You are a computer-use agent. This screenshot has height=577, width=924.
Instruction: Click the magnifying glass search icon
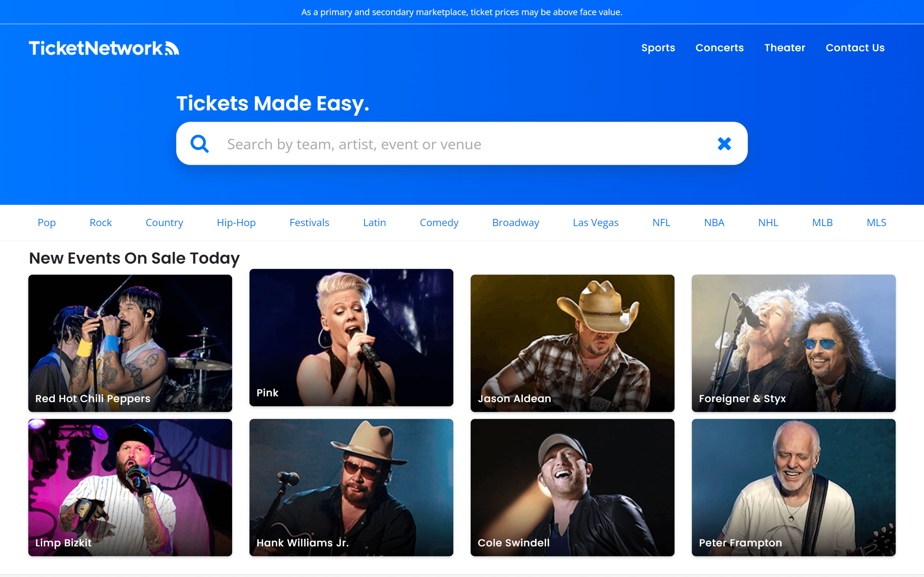coord(199,144)
